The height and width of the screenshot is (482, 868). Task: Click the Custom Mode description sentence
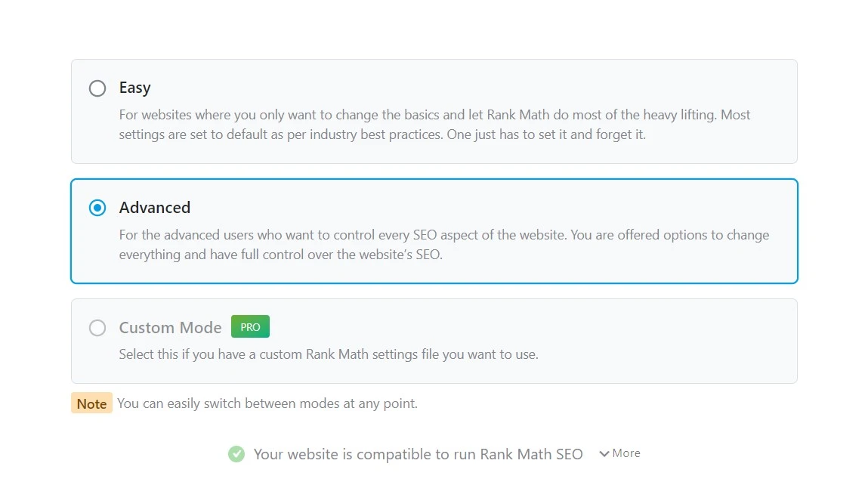[329, 354]
